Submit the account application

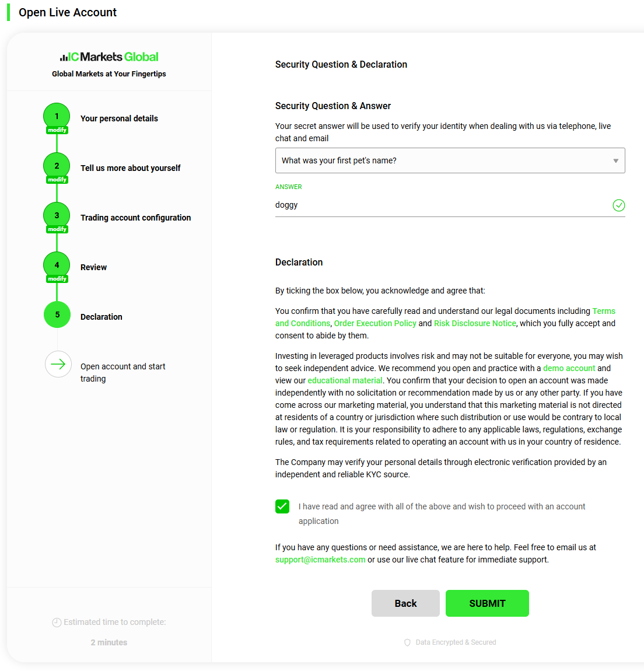[x=487, y=604]
